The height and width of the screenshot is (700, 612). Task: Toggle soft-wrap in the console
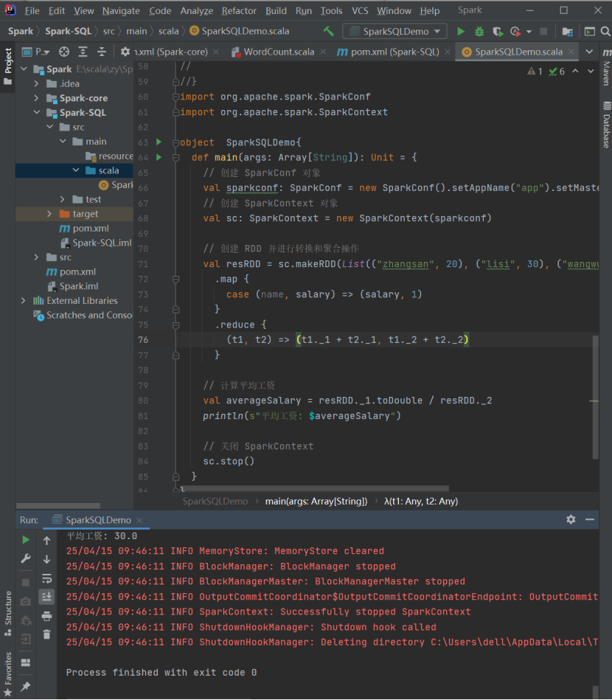coord(46,578)
